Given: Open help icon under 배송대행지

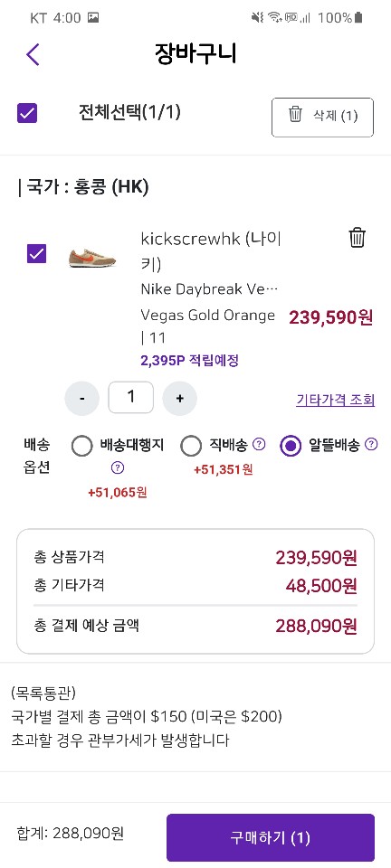Looking at the screenshot, I should pyautogui.click(x=118, y=467).
